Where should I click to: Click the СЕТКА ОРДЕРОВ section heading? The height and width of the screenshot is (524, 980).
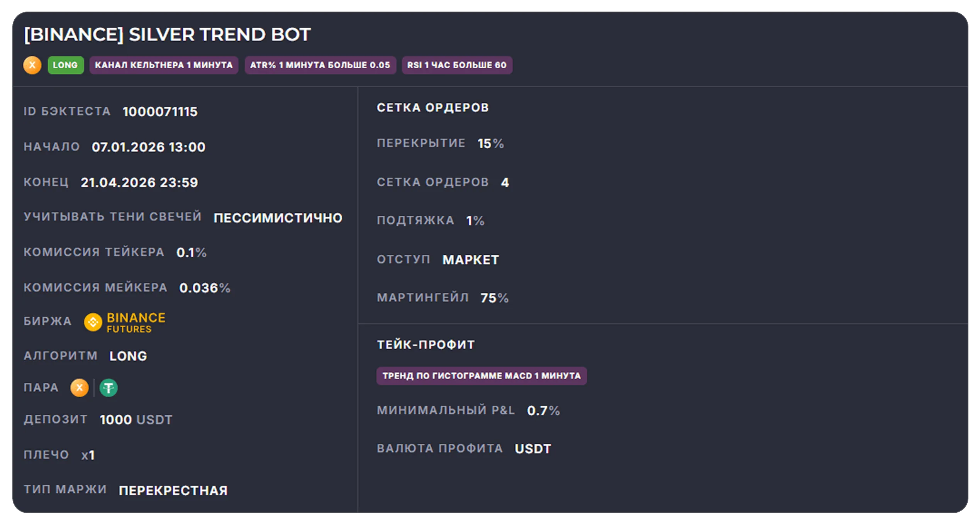point(433,107)
